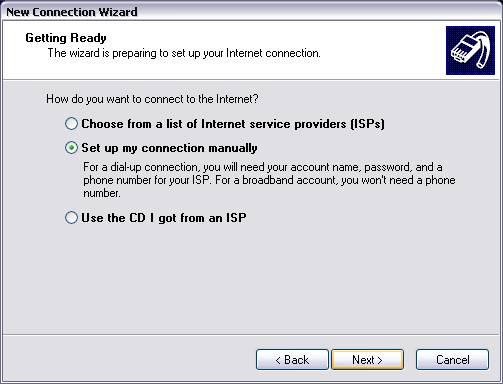Click the phone number for your ISP text line

[x=269, y=180]
